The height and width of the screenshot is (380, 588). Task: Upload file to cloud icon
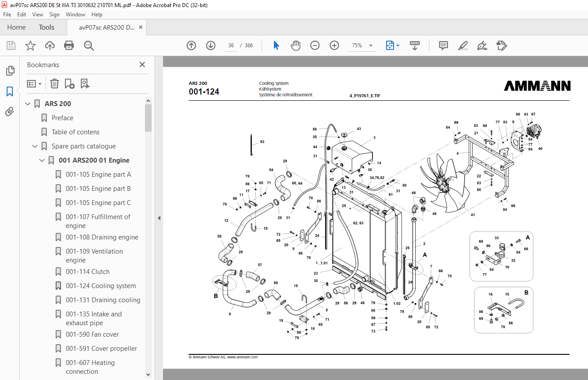tap(50, 46)
